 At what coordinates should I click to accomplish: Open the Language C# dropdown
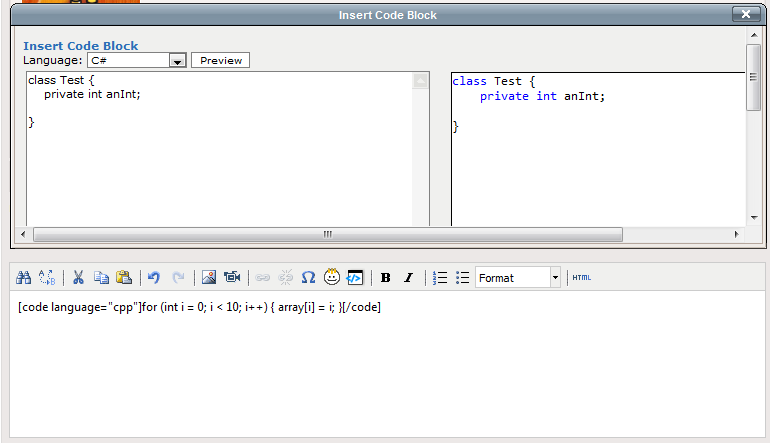coord(137,60)
